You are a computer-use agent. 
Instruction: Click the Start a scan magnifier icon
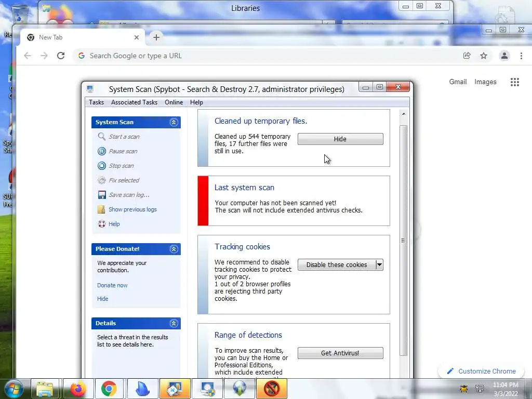coord(101,137)
